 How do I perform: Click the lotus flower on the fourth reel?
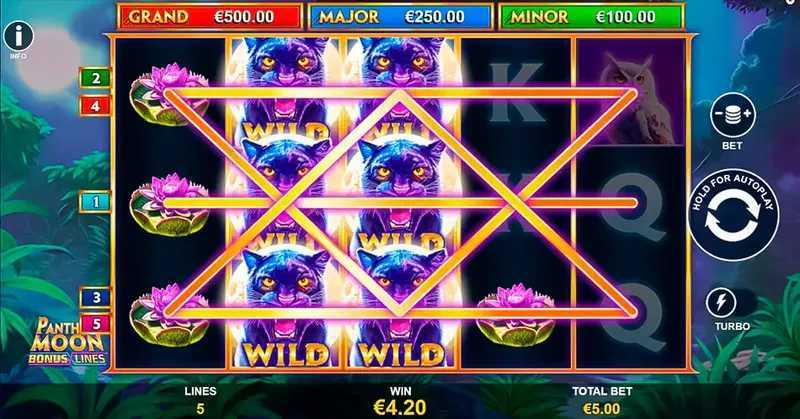click(516, 315)
